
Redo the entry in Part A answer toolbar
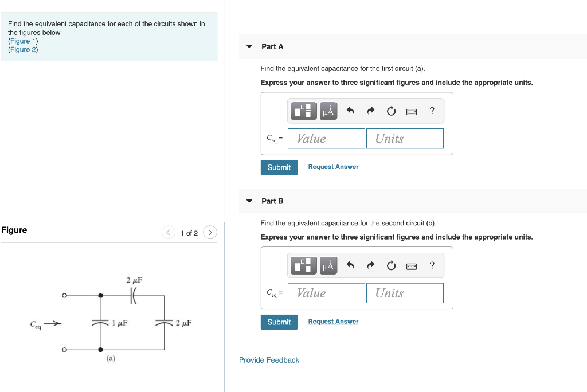[370, 111]
